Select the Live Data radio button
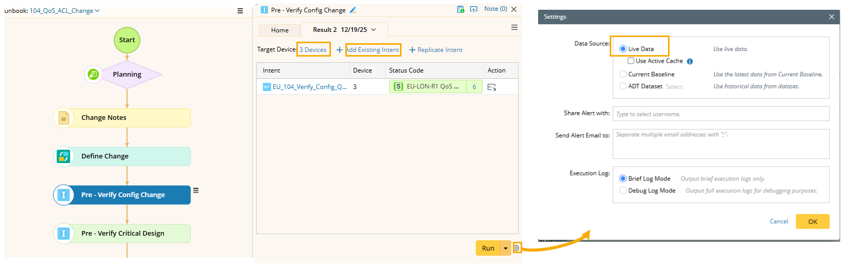 click(623, 49)
